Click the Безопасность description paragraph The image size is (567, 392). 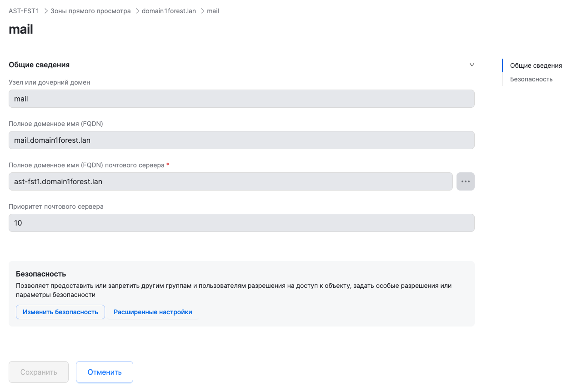coord(234,290)
